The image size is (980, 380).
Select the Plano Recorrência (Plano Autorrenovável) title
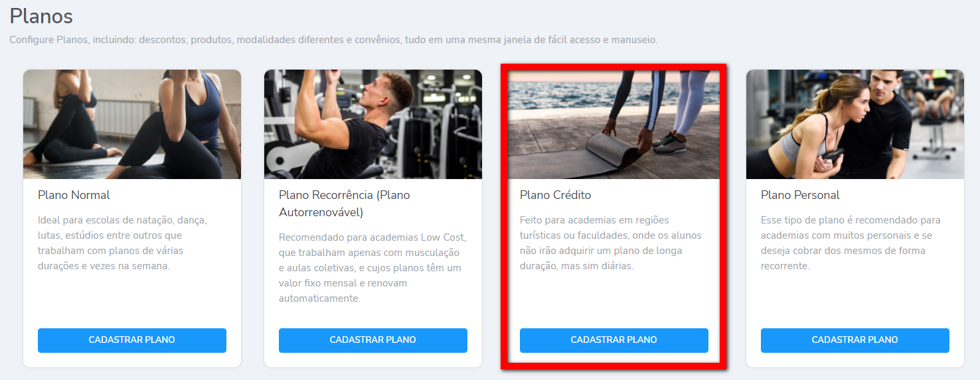coord(345,204)
